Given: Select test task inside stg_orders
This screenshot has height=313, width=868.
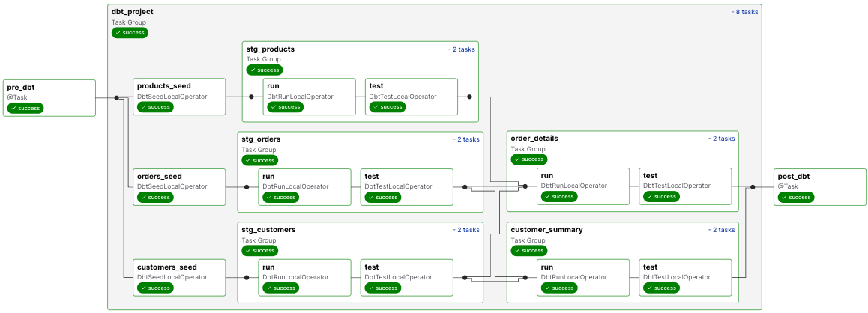Looking at the screenshot, I should [407, 187].
